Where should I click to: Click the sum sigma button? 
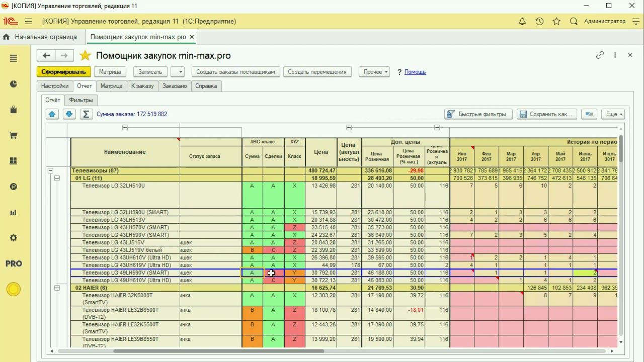[x=86, y=114]
